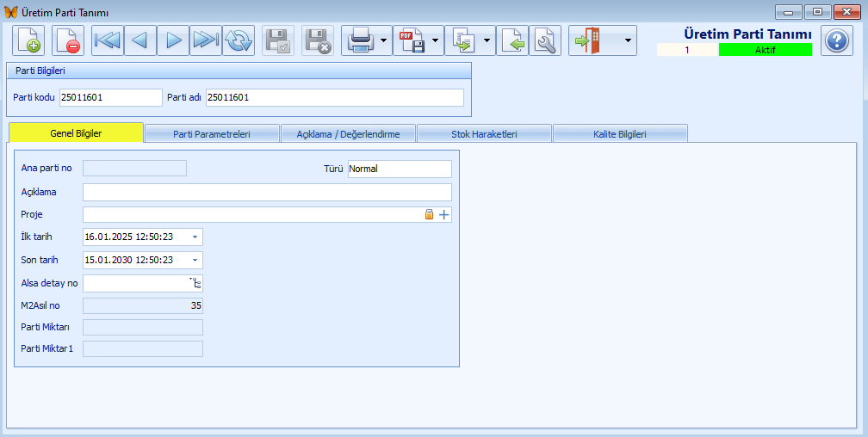Go to the previous record
Viewport: 868px width, 437px height.
[x=140, y=40]
